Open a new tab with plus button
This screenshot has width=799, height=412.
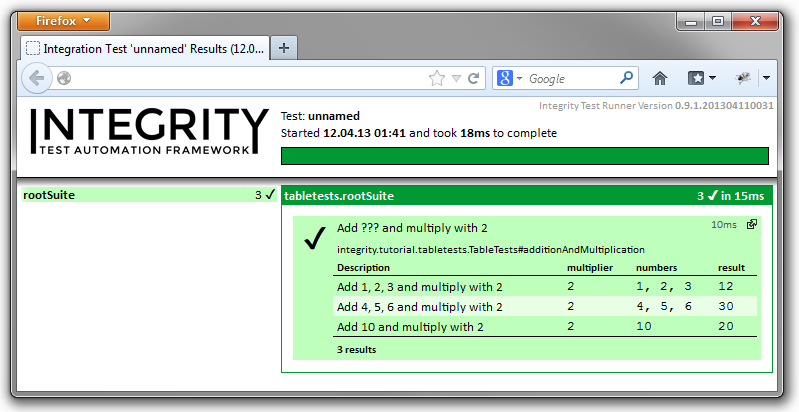point(283,48)
